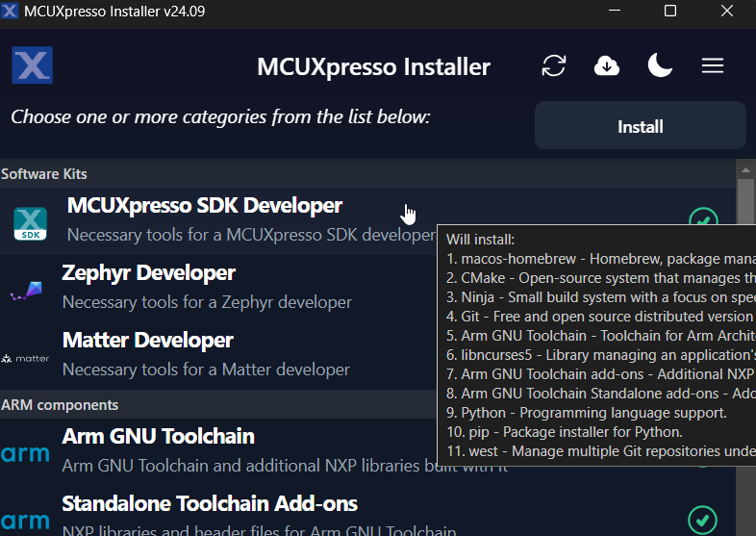Click the title bar app icon
This screenshot has width=756, height=536.
pyautogui.click(x=10, y=11)
